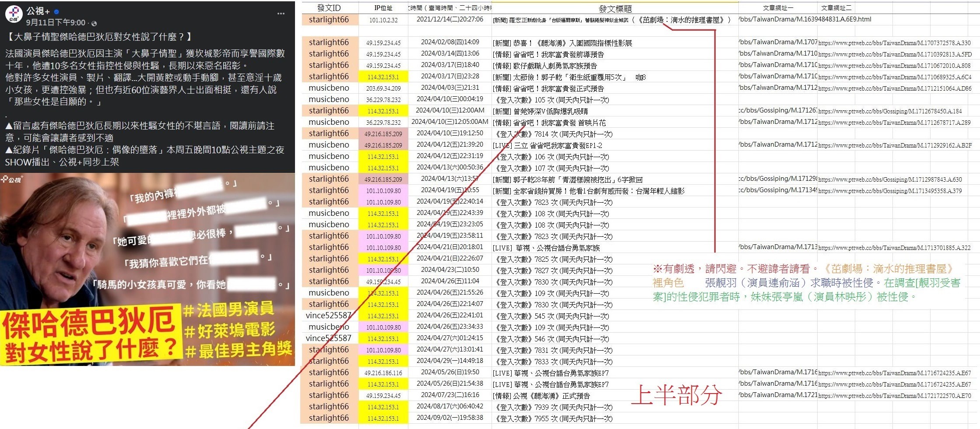Open the pttweb link ending M.1712678717.A.289
The width and height of the screenshot is (980, 429).
[x=894, y=123]
